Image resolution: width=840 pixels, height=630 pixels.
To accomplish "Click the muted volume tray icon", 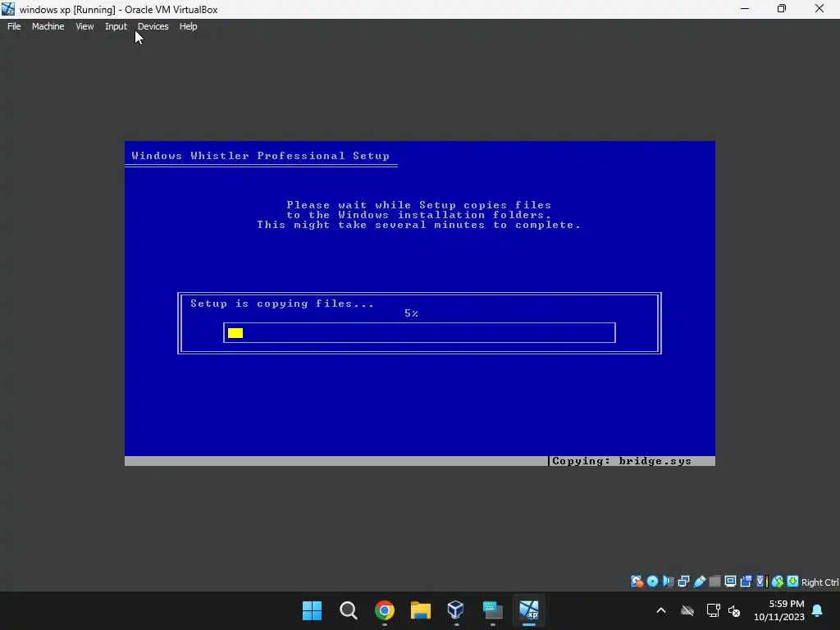I will click(734, 610).
